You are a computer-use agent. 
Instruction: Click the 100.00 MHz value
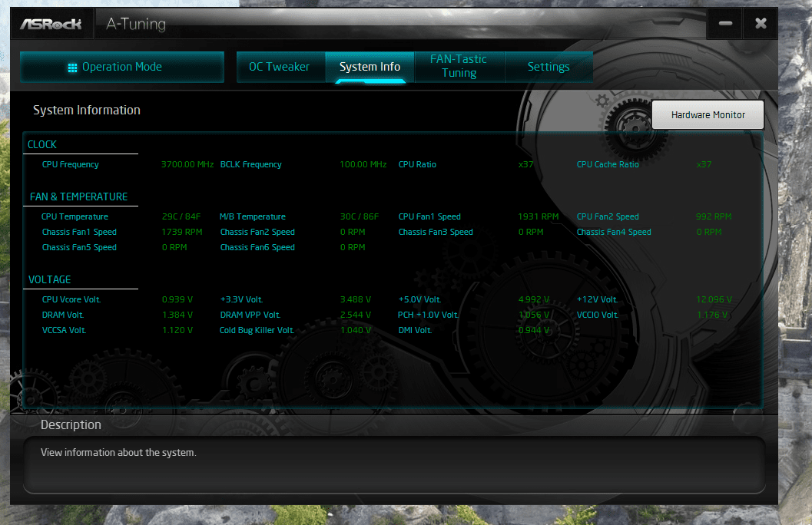(x=363, y=164)
